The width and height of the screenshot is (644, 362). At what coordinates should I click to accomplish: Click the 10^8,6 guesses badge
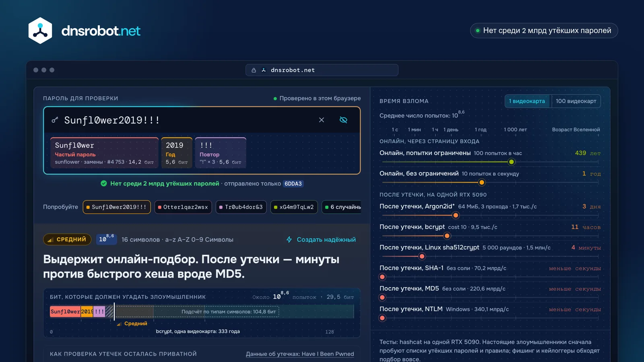click(x=106, y=239)
